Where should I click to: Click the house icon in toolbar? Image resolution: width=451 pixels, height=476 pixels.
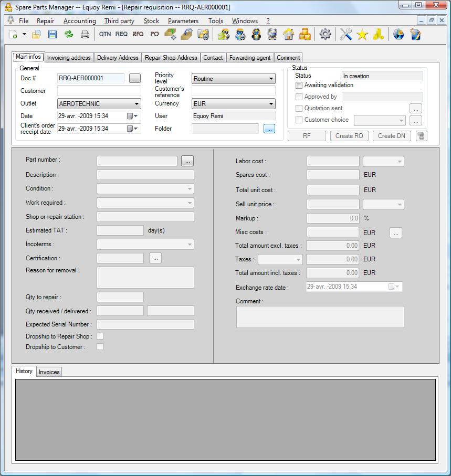289,34
